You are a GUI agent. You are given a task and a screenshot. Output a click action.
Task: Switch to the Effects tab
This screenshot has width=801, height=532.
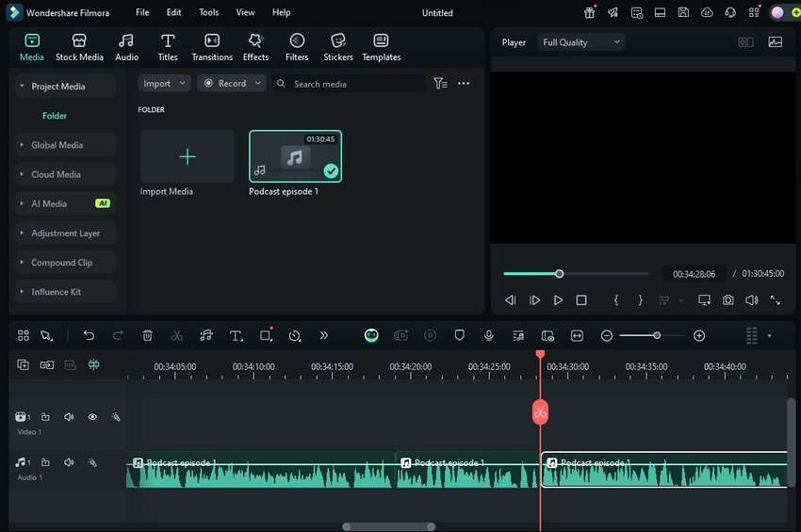255,47
